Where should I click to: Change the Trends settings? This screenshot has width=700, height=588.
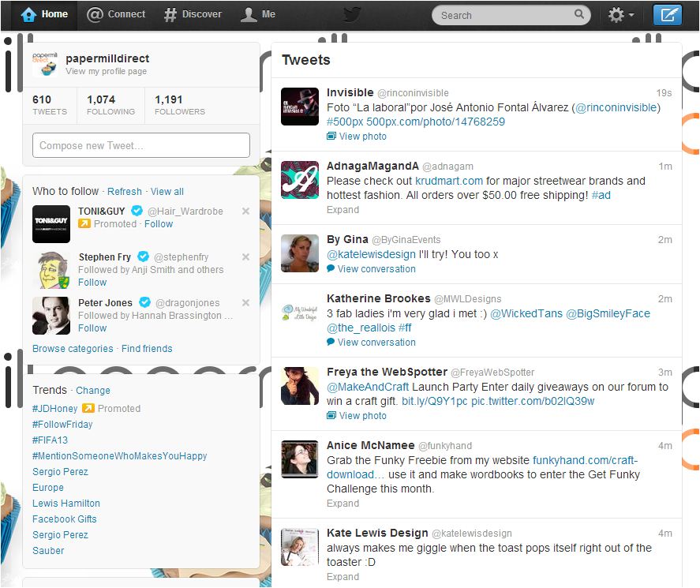coord(93,390)
